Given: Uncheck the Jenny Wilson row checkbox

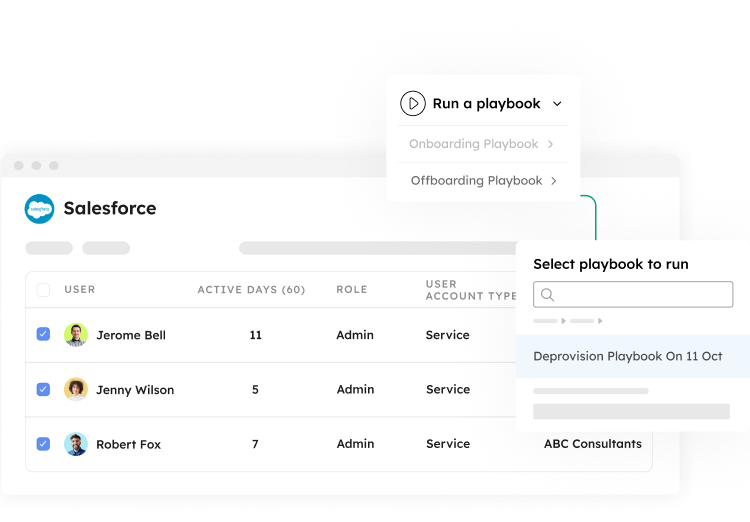Looking at the screenshot, I should 43,389.
